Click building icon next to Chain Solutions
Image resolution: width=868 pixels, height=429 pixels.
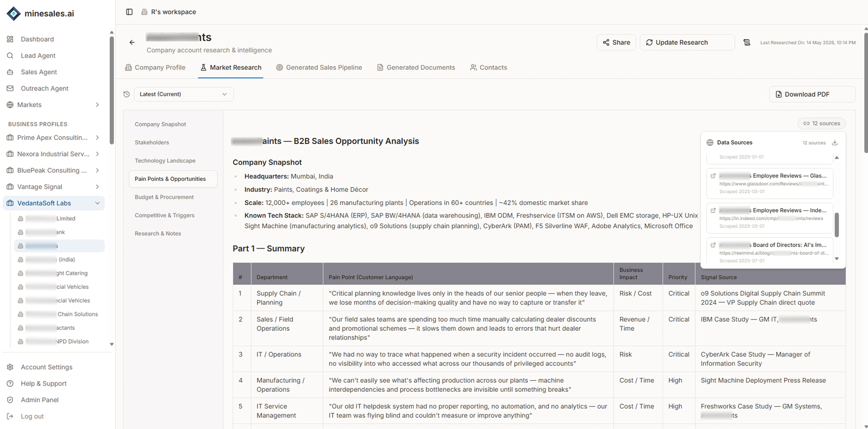tap(21, 314)
